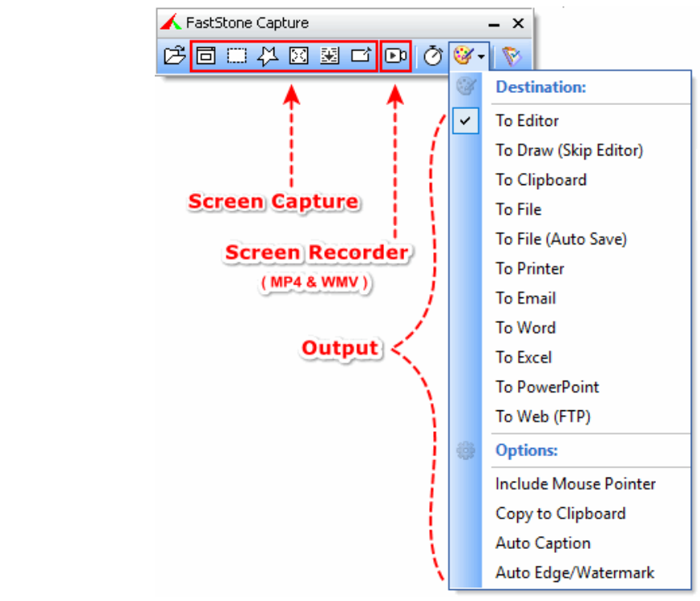Expand the output palette dropdown arrow
The image size is (700, 601).
(481, 57)
